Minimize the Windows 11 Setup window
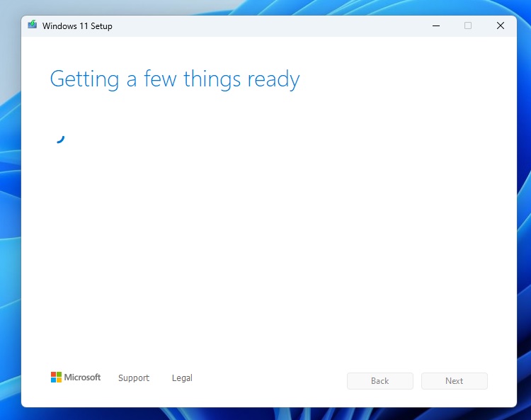Screen dimensions: 531x420 pyautogui.click(x=435, y=25)
